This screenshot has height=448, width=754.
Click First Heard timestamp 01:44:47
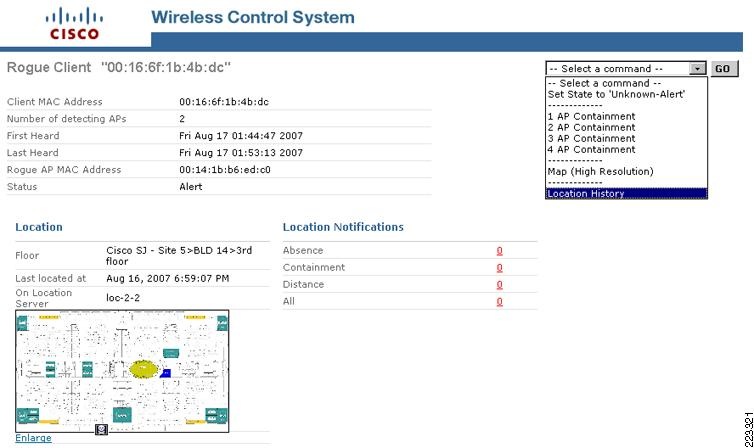(241, 136)
